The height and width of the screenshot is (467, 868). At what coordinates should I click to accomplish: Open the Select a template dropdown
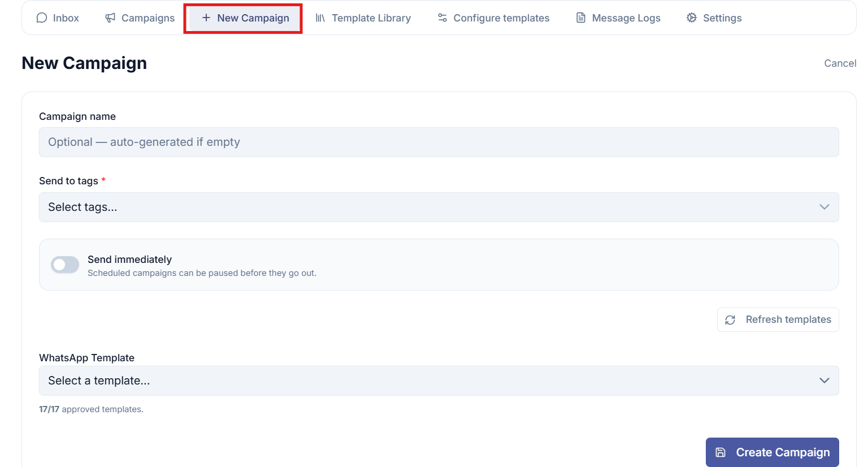click(439, 380)
